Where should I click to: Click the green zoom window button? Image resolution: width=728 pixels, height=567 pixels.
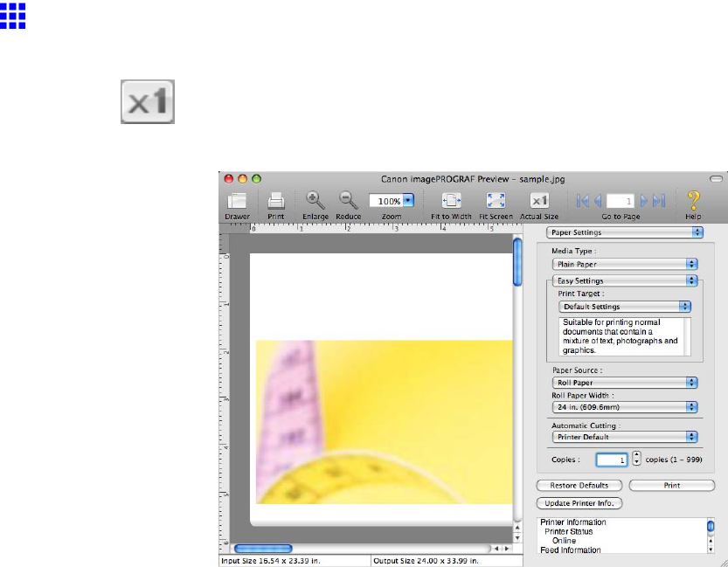(x=256, y=178)
